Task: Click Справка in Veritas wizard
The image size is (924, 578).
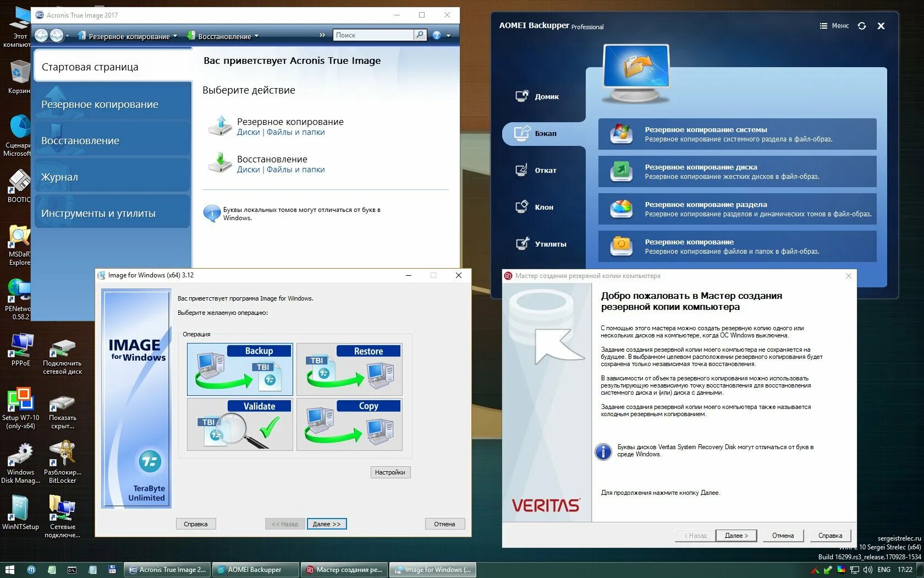Action: click(x=830, y=536)
